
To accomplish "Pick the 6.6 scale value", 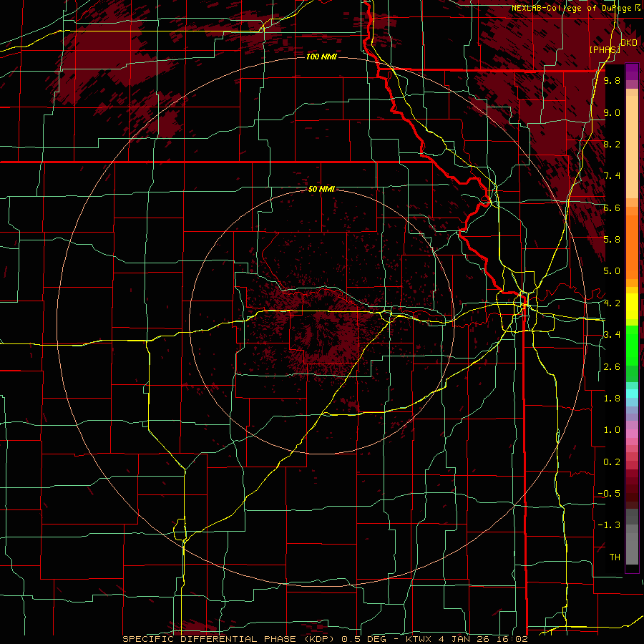I will [x=612, y=208].
